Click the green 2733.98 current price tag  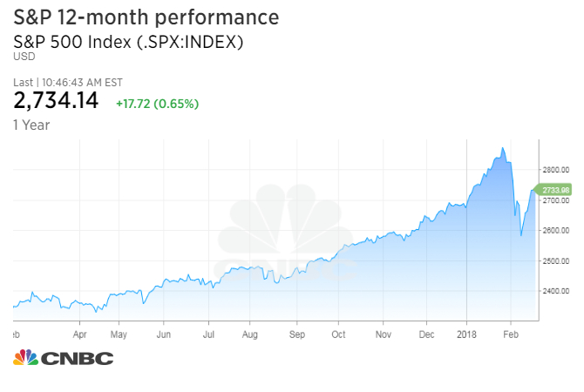554,189
